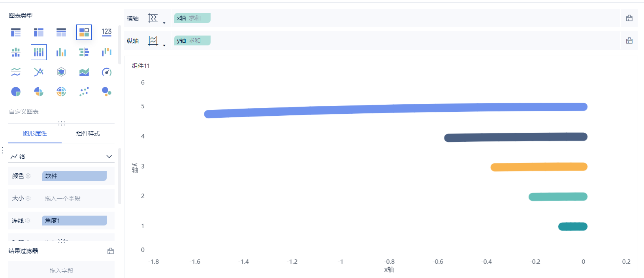Choose the area chart type icon

pyautogui.click(x=84, y=72)
